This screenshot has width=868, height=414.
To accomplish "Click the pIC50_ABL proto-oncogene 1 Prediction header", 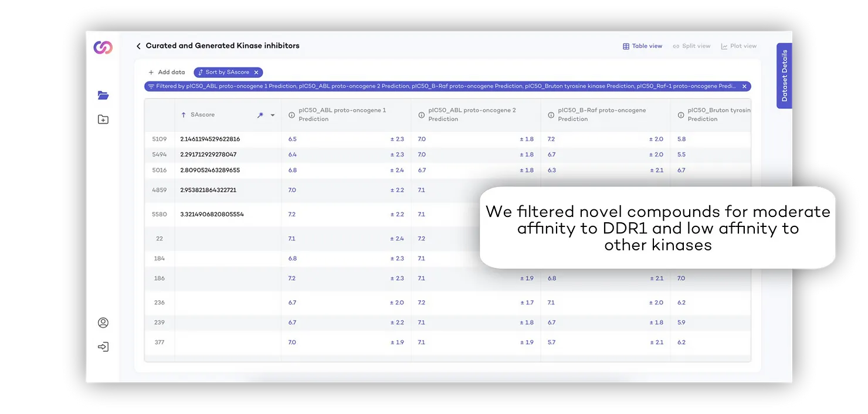I will point(342,114).
